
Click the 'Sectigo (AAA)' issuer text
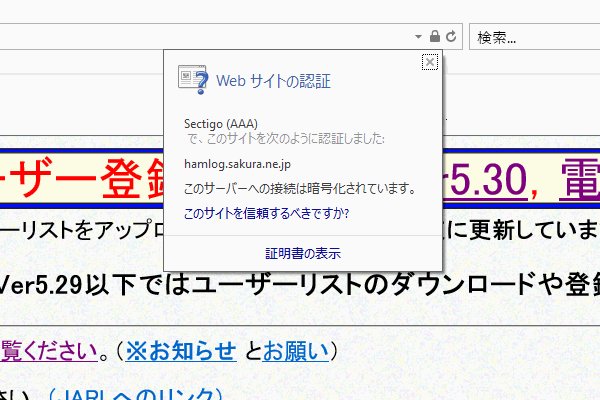click(x=221, y=124)
